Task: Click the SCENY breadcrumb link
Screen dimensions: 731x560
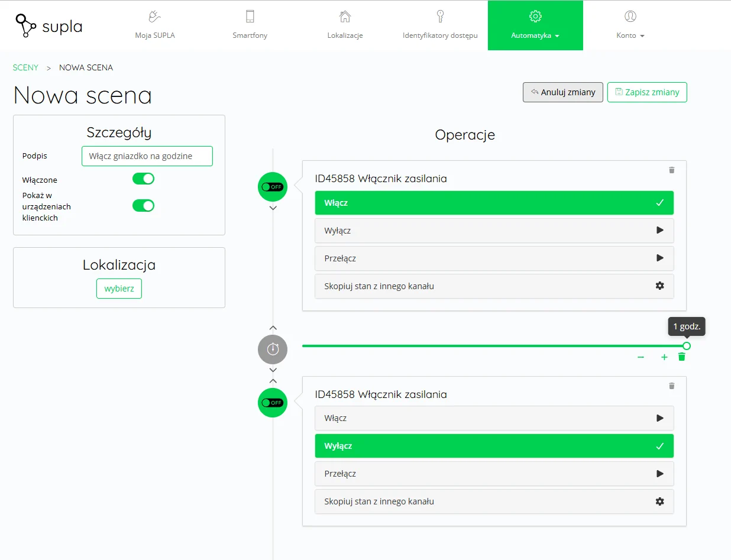Action: 25,67
